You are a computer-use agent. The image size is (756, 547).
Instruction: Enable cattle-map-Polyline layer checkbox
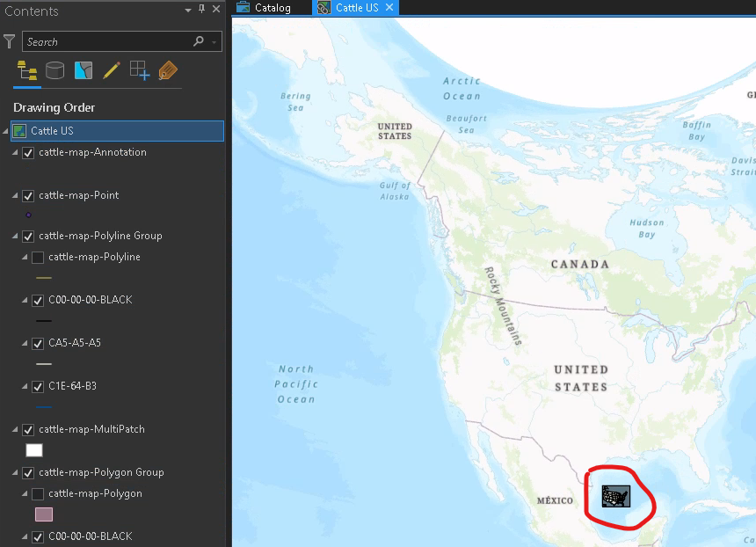[38, 258]
